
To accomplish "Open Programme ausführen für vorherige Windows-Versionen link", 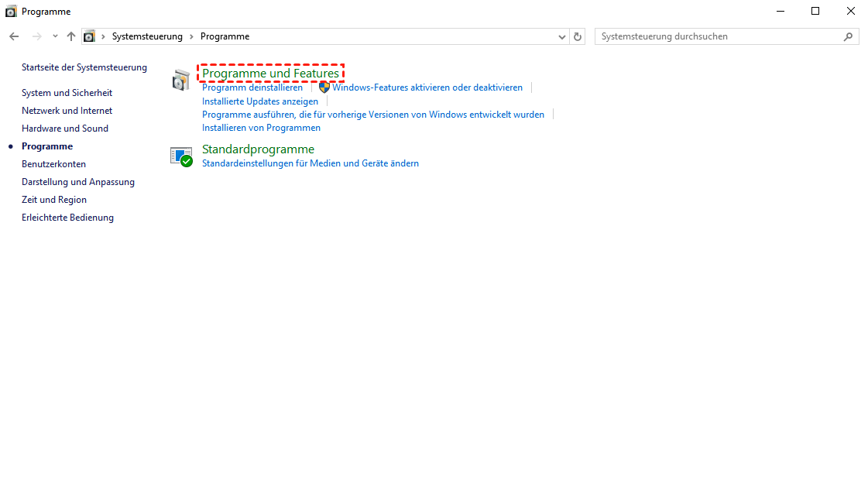I will 373,115.
